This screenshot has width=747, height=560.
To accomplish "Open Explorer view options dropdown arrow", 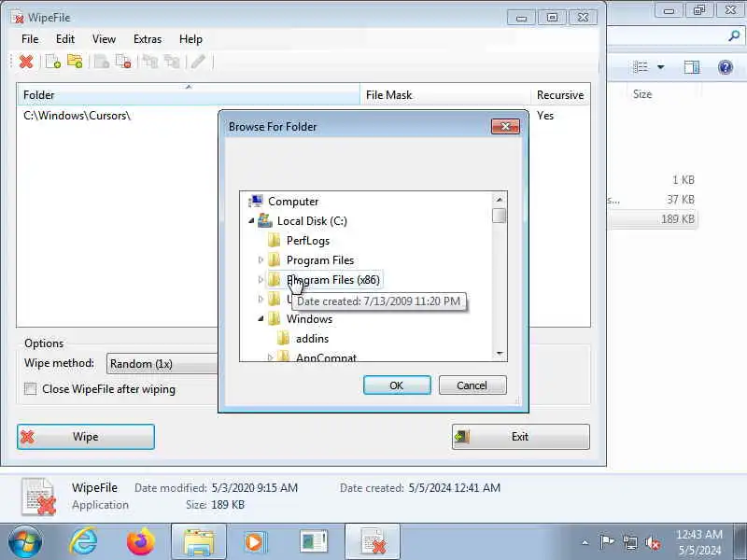I will [661, 67].
